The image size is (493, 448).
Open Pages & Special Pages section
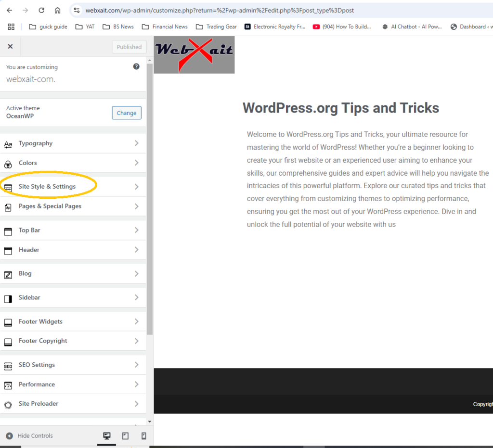click(x=73, y=206)
